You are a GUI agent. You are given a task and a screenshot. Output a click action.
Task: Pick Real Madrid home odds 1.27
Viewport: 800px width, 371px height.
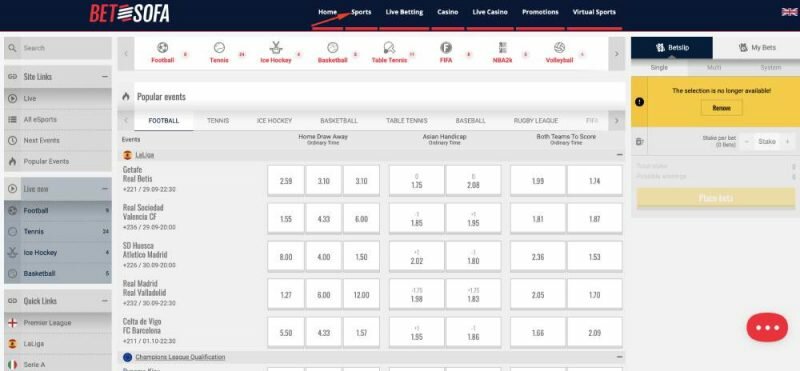286,294
